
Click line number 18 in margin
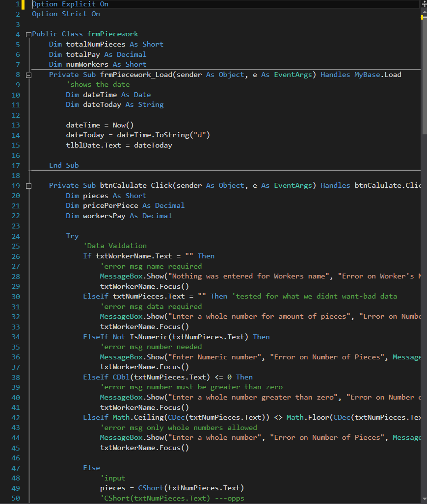16,176
